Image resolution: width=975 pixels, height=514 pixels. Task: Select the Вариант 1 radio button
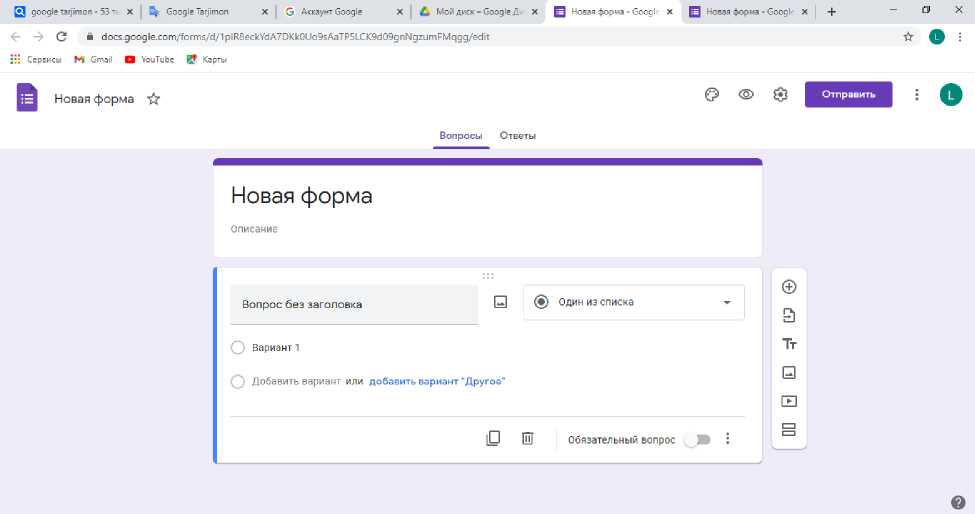238,347
